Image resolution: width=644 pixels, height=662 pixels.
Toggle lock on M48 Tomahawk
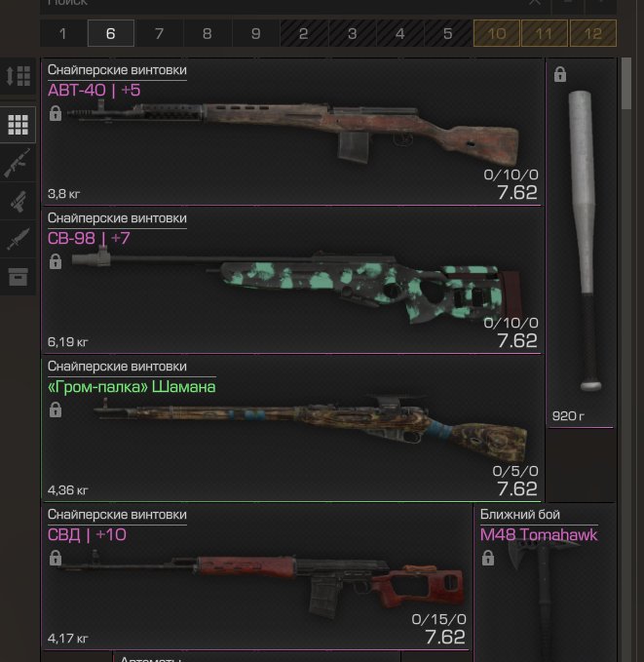tap(488, 558)
